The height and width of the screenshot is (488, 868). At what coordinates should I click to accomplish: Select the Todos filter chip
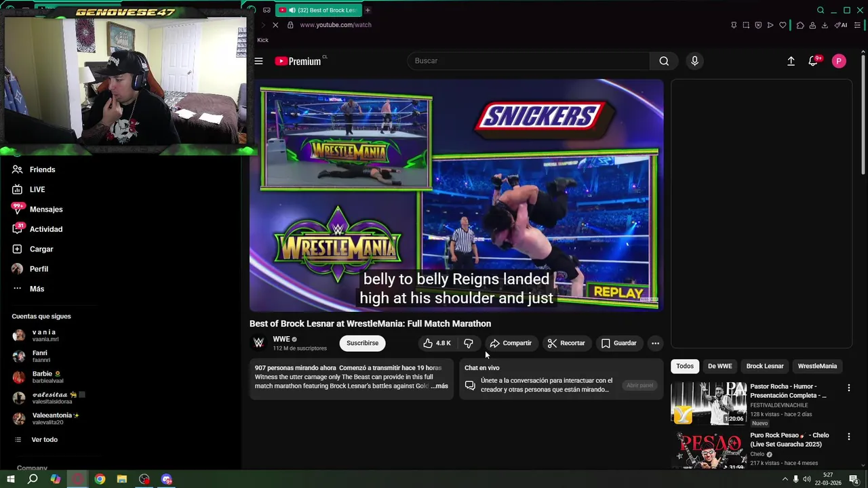685,366
